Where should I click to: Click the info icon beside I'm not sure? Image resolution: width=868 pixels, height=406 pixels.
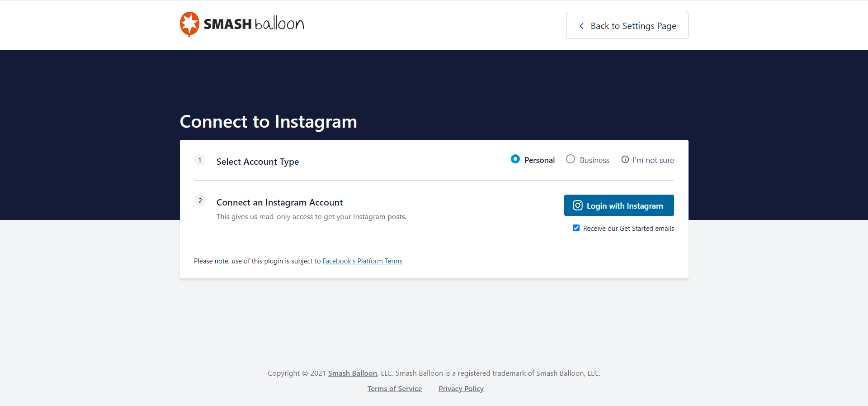point(625,159)
